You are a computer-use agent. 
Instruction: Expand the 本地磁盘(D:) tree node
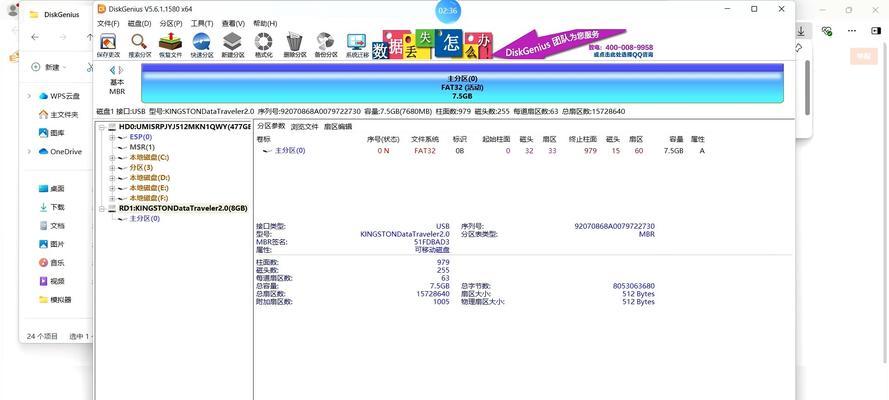coord(112,178)
